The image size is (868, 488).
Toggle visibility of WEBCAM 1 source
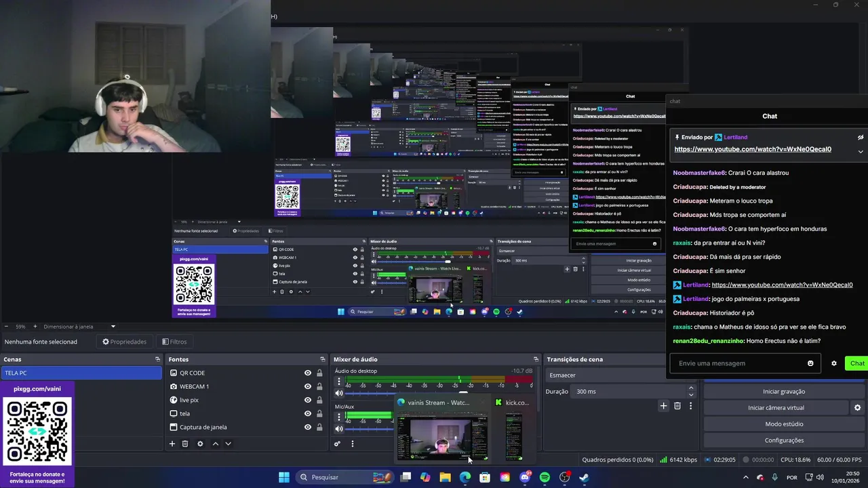(308, 386)
